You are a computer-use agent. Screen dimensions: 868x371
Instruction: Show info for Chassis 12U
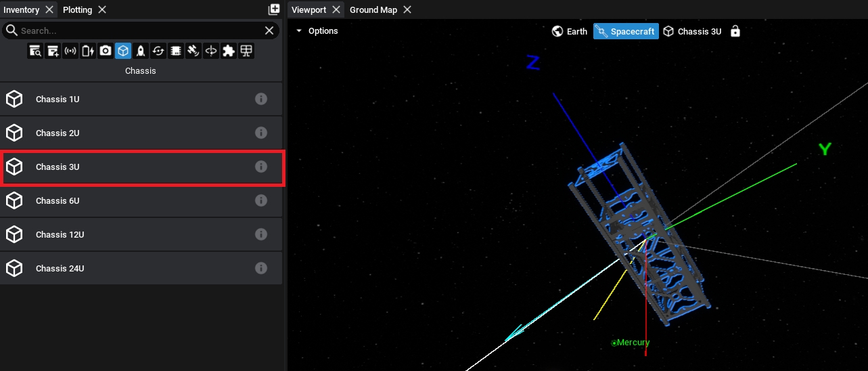point(260,235)
